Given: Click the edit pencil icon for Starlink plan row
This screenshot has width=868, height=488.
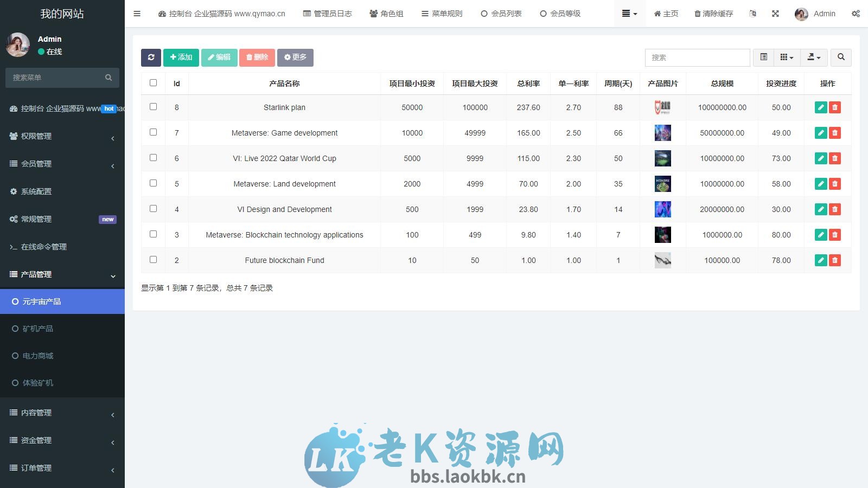Looking at the screenshot, I should pos(821,107).
